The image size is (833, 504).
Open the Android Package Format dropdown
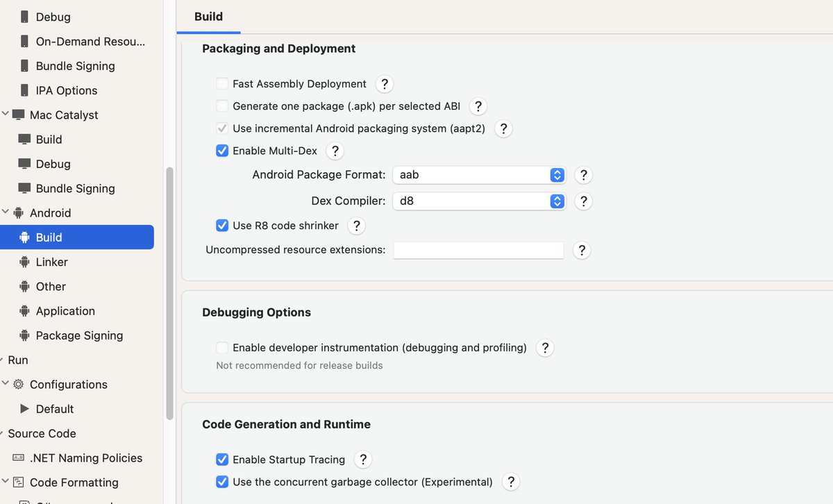479,175
